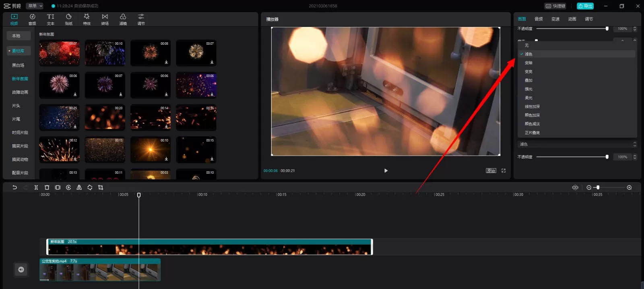Click the timeline snapping icon

coord(575,187)
